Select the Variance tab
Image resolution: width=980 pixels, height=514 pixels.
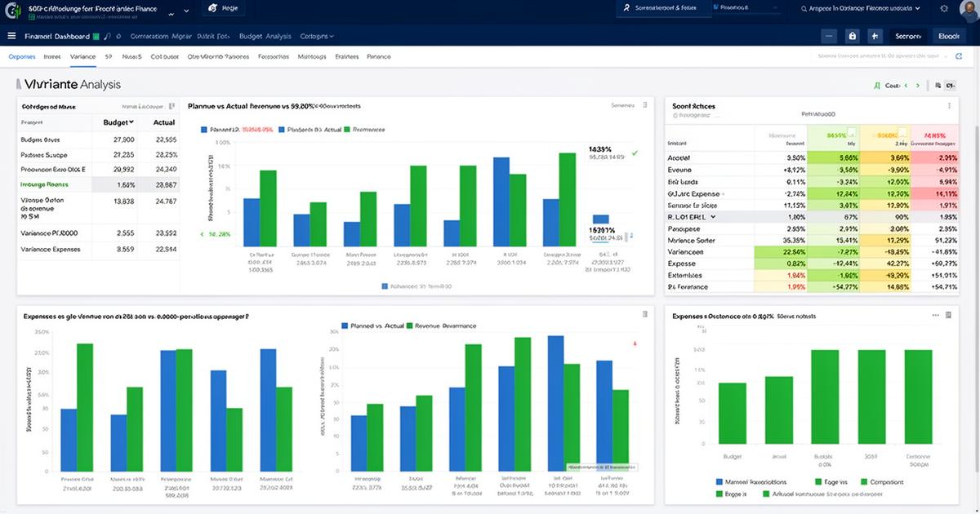point(82,57)
